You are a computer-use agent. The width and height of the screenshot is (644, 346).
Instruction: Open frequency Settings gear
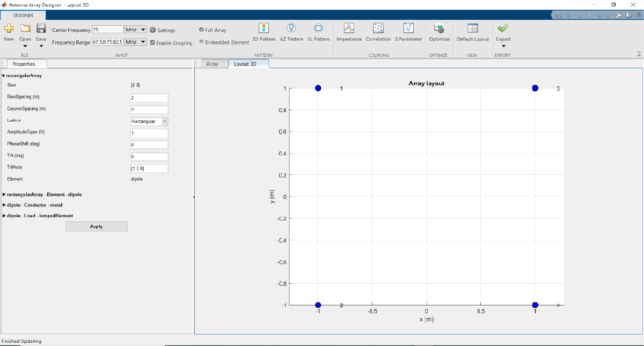152,30
